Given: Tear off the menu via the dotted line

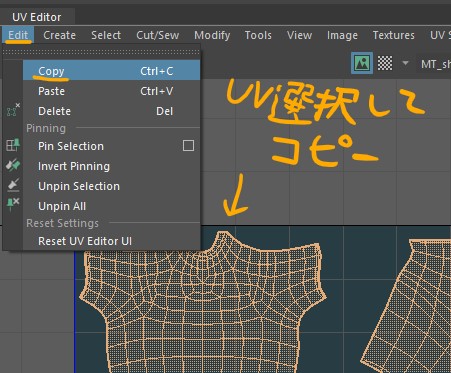Looking at the screenshot, I should 101,52.
